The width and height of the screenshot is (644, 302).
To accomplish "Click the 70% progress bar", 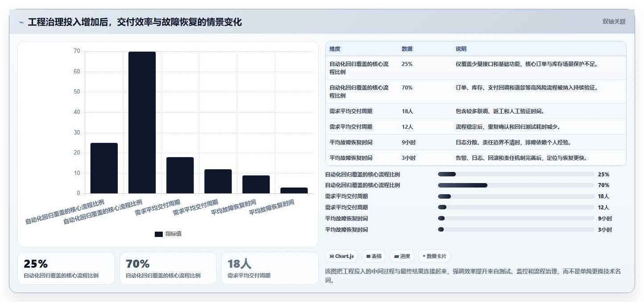I will [516, 185].
